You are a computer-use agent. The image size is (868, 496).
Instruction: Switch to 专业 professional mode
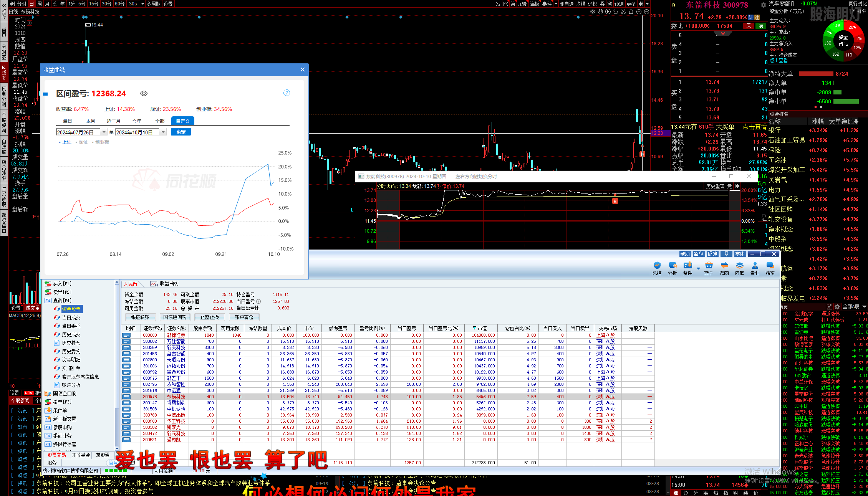[x=755, y=268]
